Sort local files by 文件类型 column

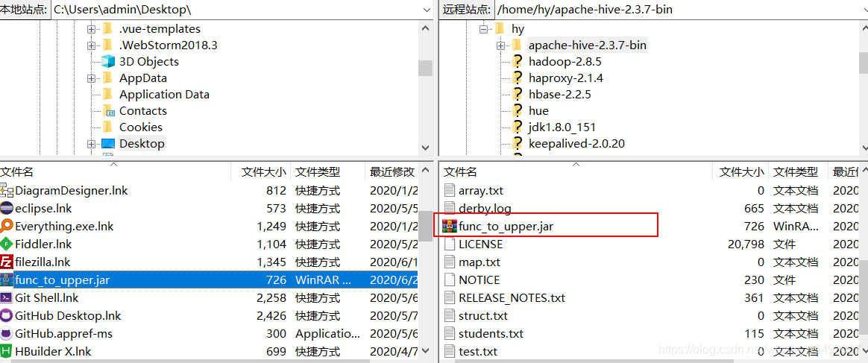(327, 172)
